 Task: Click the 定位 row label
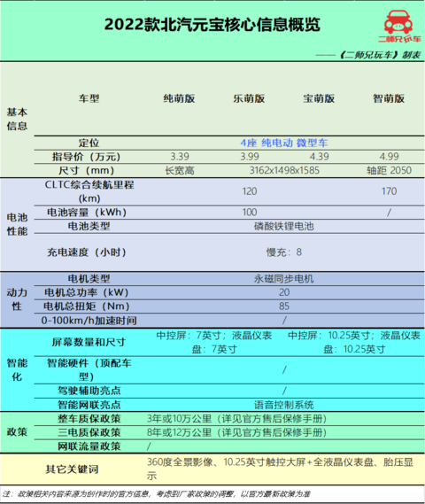point(89,143)
